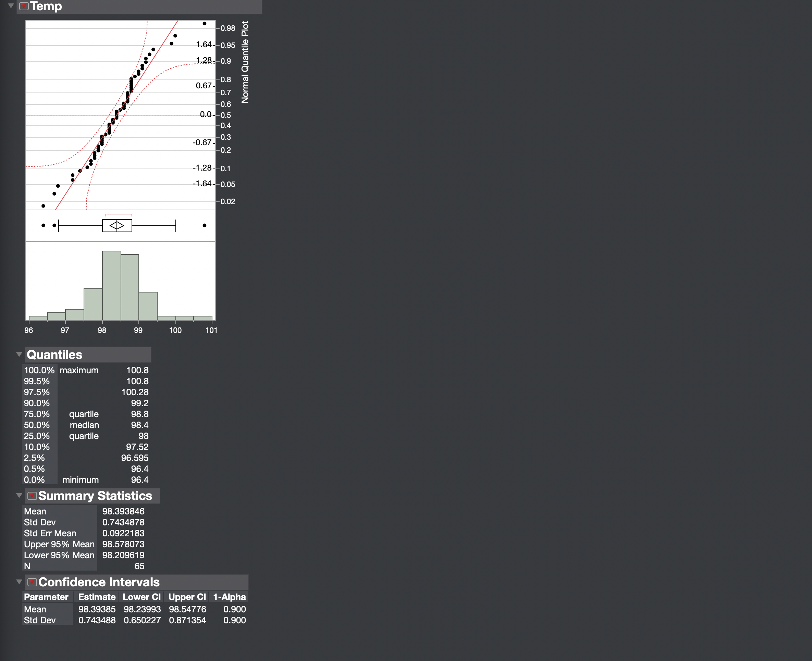Open the Temp red triangle menu

pos(24,6)
